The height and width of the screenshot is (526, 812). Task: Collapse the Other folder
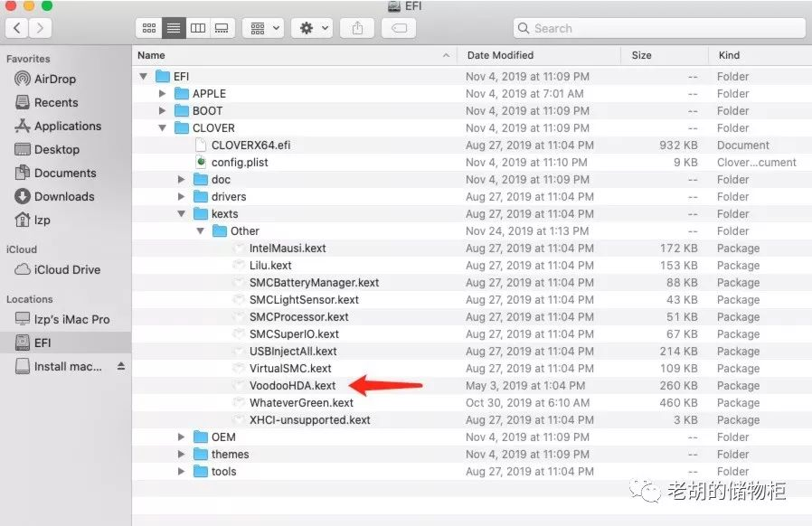(201, 230)
